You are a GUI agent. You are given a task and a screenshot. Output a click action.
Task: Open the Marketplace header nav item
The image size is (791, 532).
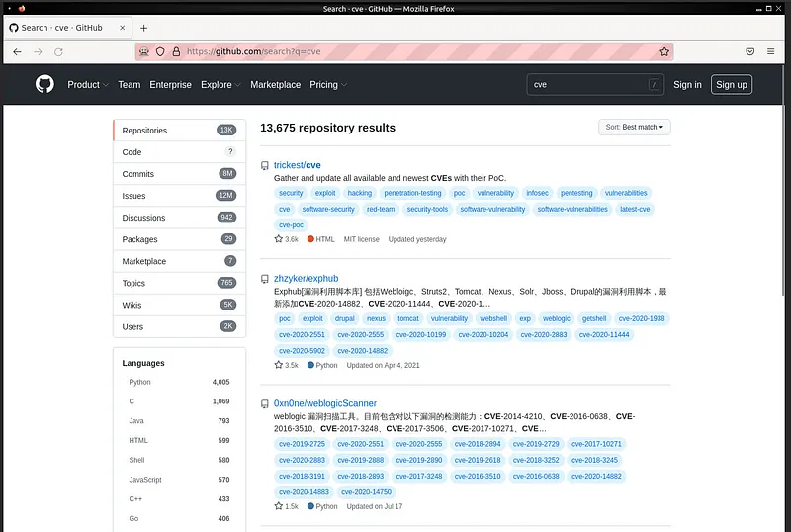[276, 85]
